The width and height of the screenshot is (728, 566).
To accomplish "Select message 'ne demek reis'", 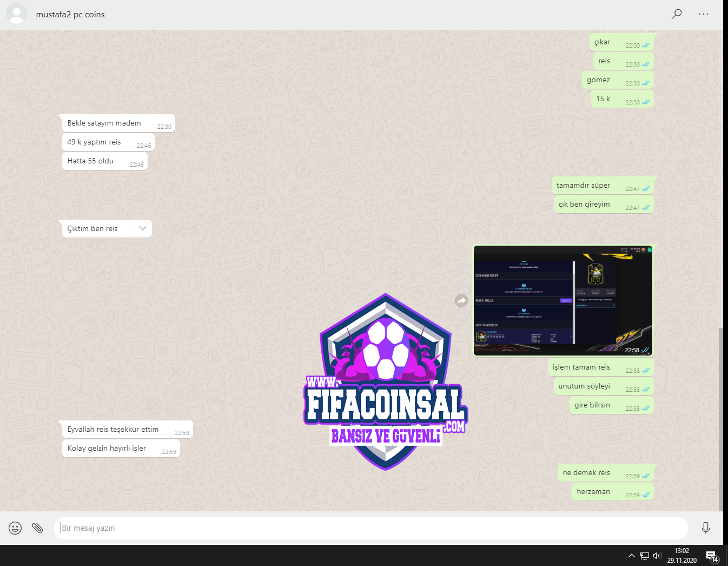I will click(606, 472).
